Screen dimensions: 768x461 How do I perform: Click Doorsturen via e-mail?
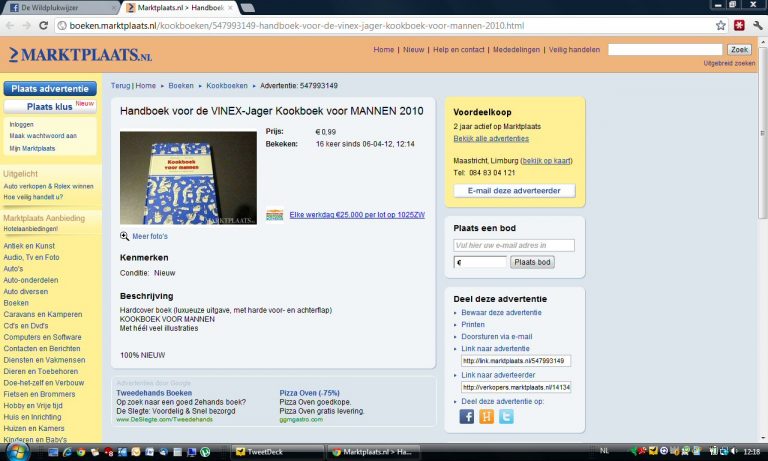tap(497, 337)
